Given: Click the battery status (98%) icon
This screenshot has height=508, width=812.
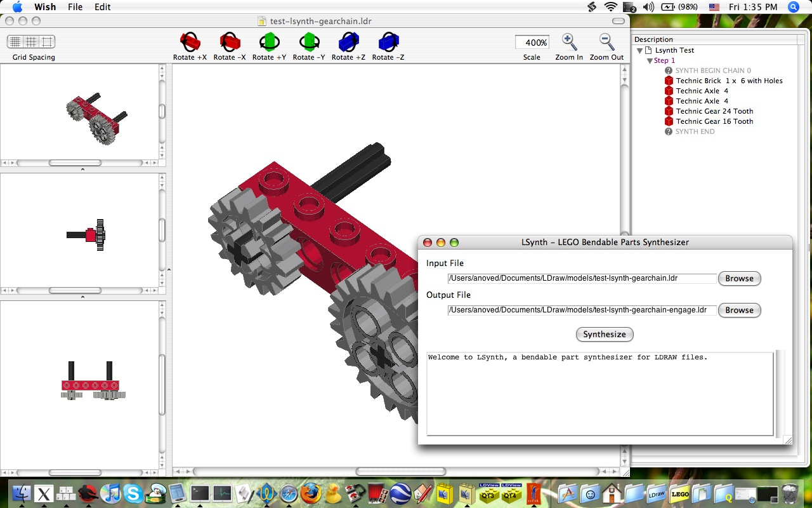Looking at the screenshot, I should [679, 7].
